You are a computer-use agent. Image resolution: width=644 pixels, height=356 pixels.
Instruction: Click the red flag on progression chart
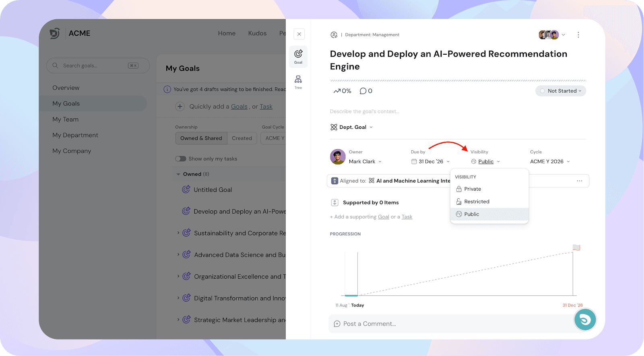576,248
